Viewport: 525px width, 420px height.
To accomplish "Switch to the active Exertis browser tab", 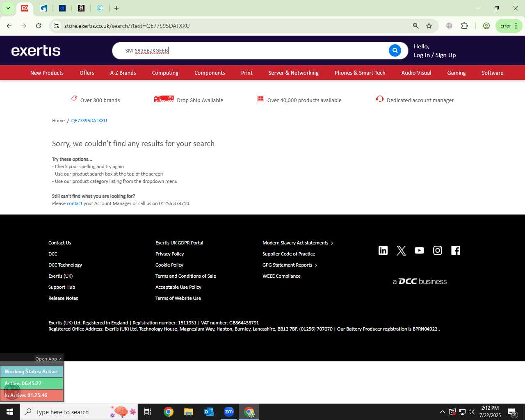I will [x=25, y=8].
